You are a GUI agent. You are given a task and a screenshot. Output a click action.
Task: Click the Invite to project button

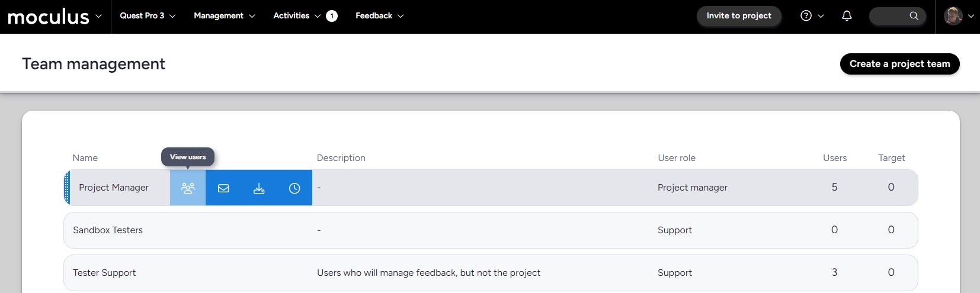[739, 16]
